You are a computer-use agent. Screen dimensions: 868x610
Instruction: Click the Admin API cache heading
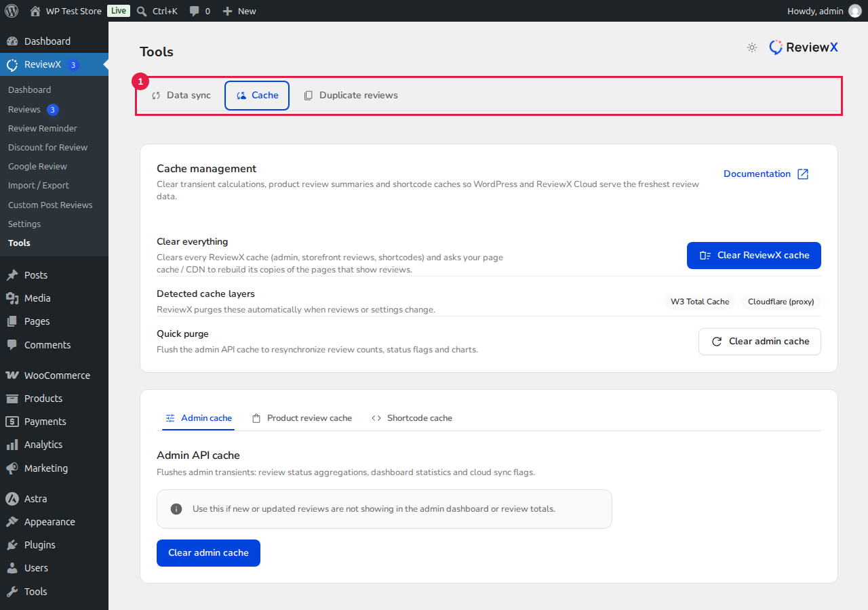pos(198,455)
